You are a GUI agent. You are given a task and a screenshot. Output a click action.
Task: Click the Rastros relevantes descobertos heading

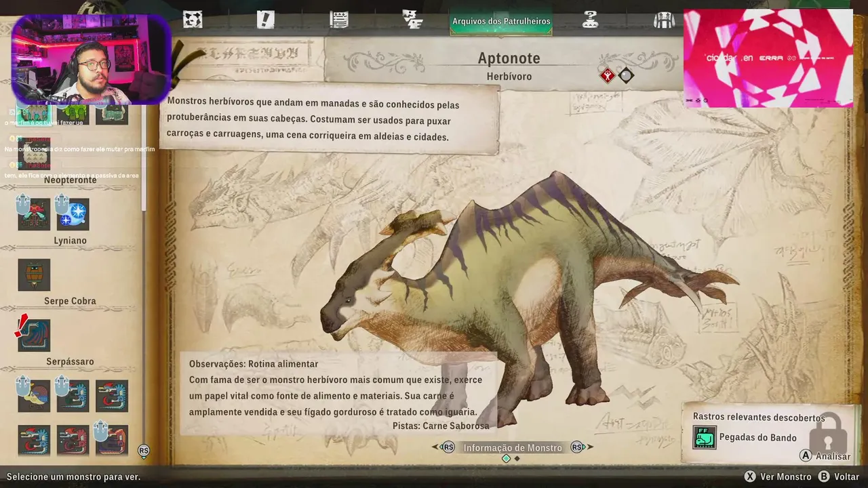pyautogui.click(x=759, y=417)
